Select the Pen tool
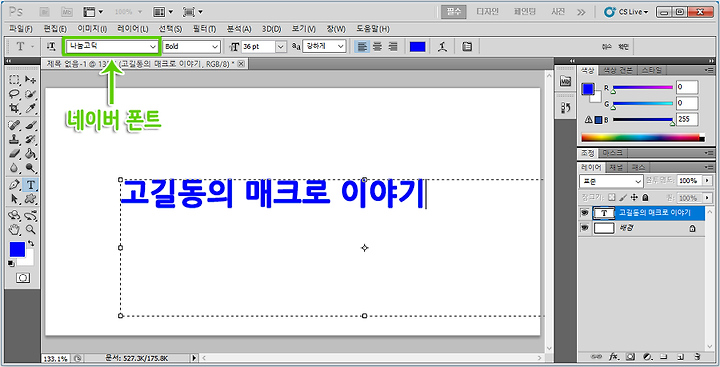The height and width of the screenshot is (367, 720). pos(15,185)
